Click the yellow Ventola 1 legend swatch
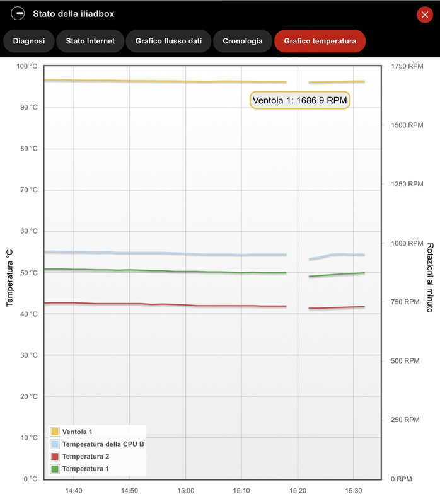 click(55, 432)
